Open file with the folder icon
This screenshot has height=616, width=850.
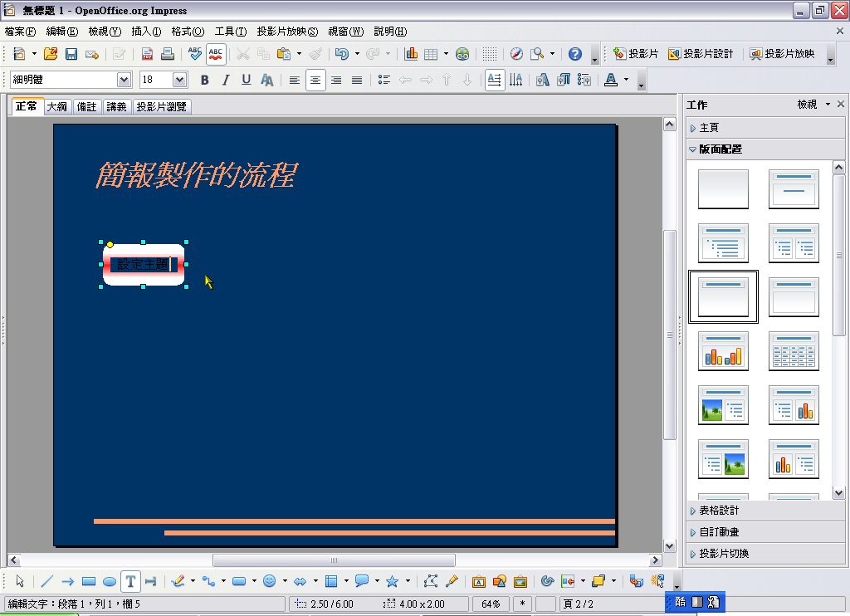pyautogui.click(x=51, y=54)
